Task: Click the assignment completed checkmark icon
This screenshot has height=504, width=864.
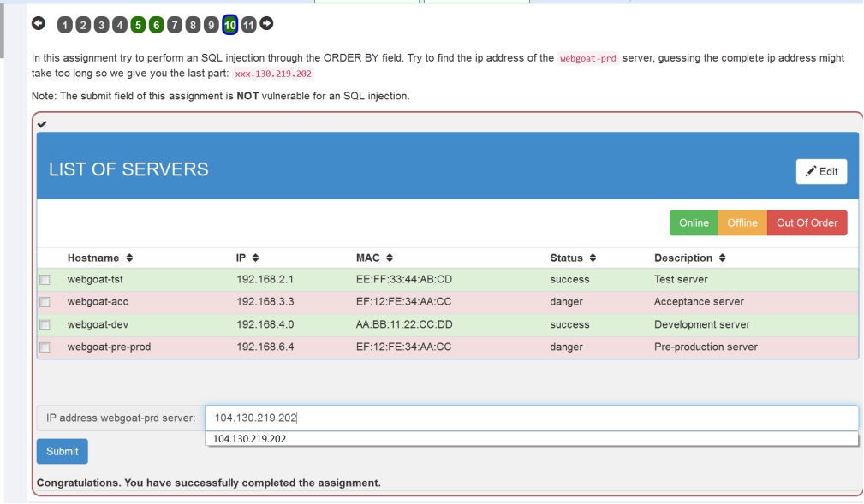Action: (42, 124)
